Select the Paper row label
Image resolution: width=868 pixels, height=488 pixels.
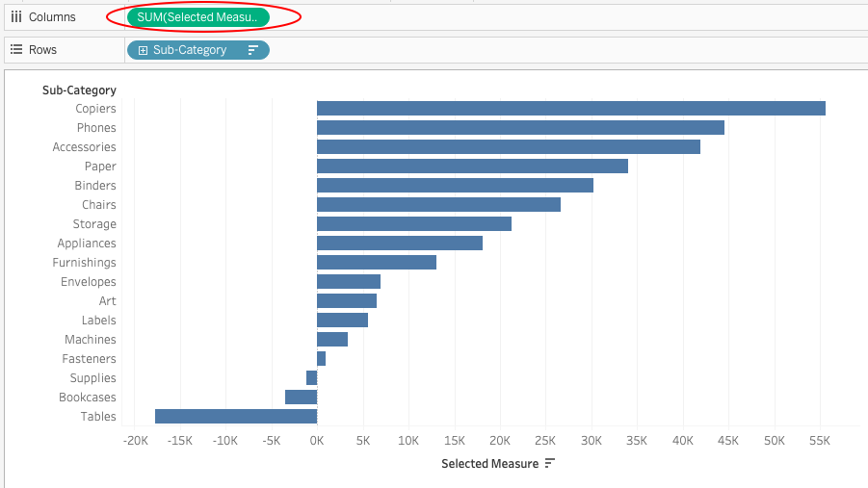pyautogui.click(x=100, y=167)
